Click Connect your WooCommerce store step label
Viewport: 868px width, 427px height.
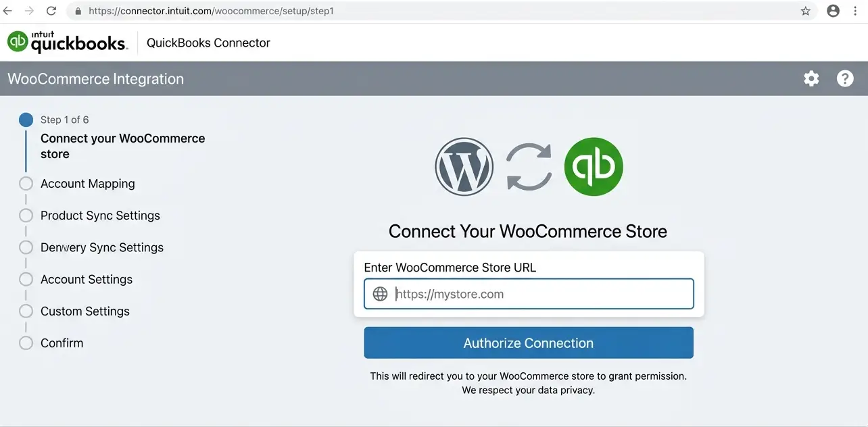click(x=122, y=146)
